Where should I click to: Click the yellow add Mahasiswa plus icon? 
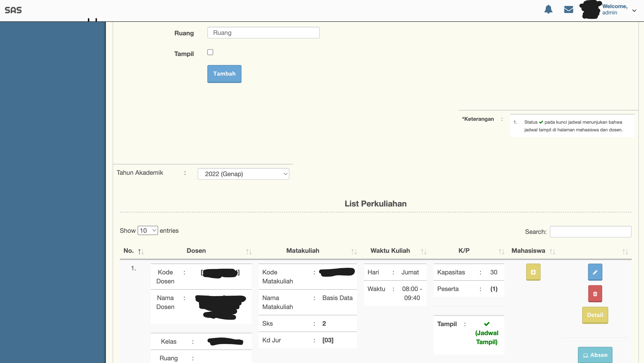(x=533, y=272)
